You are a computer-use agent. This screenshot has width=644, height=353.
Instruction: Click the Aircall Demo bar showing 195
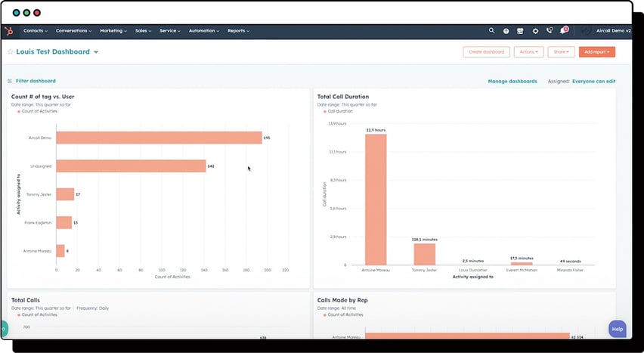159,138
